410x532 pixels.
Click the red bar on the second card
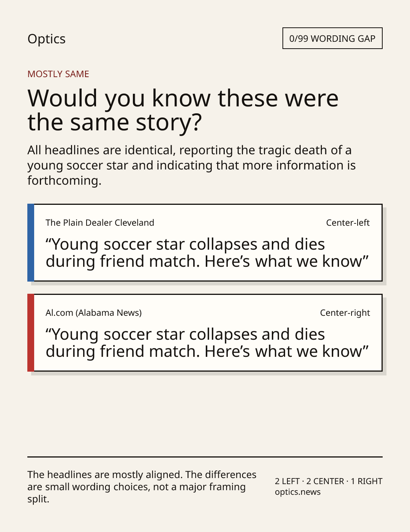[31, 333]
